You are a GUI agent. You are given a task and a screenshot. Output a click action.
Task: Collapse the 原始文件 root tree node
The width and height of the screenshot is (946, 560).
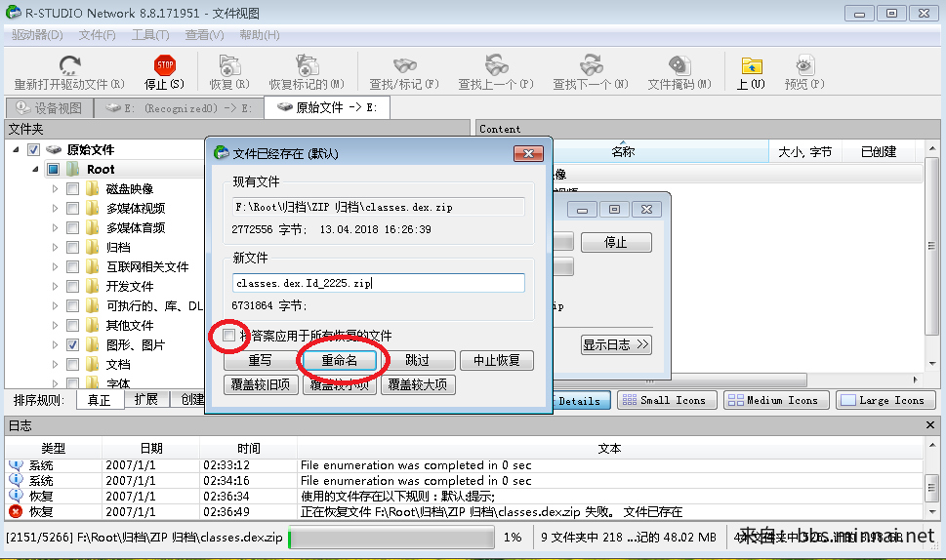point(16,150)
